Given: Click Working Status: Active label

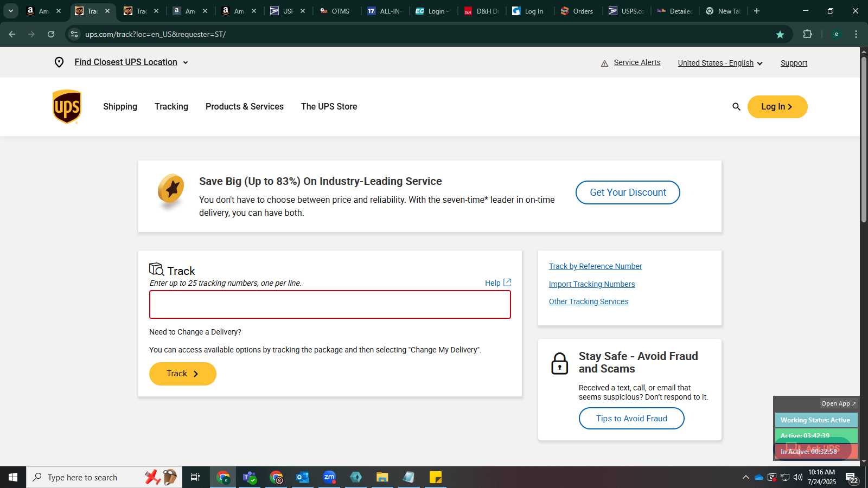Looking at the screenshot, I should click(x=815, y=420).
